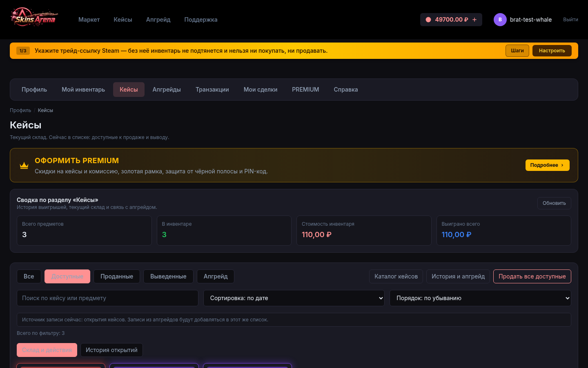Switch to 'Мой инвентарь' tab
The image size is (588, 368).
click(83, 90)
